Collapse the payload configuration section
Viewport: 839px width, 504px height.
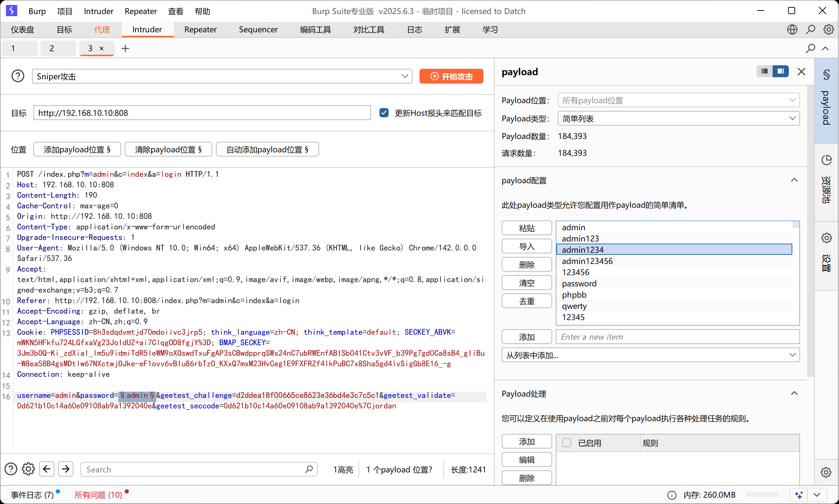tap(794, 180)
